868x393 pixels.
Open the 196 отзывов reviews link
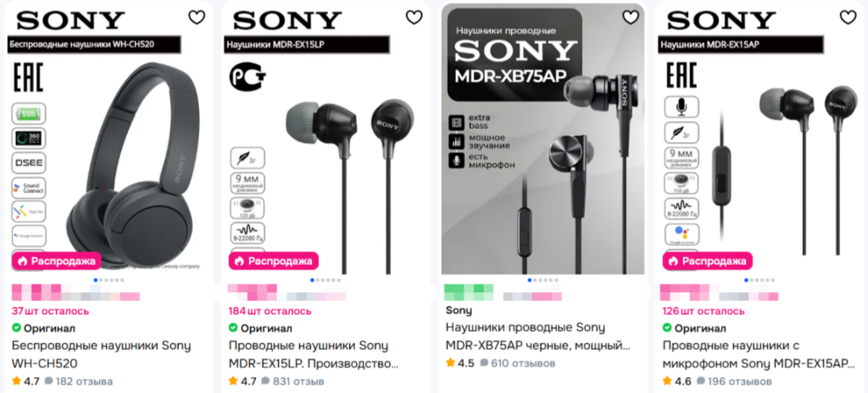[734, 381]
